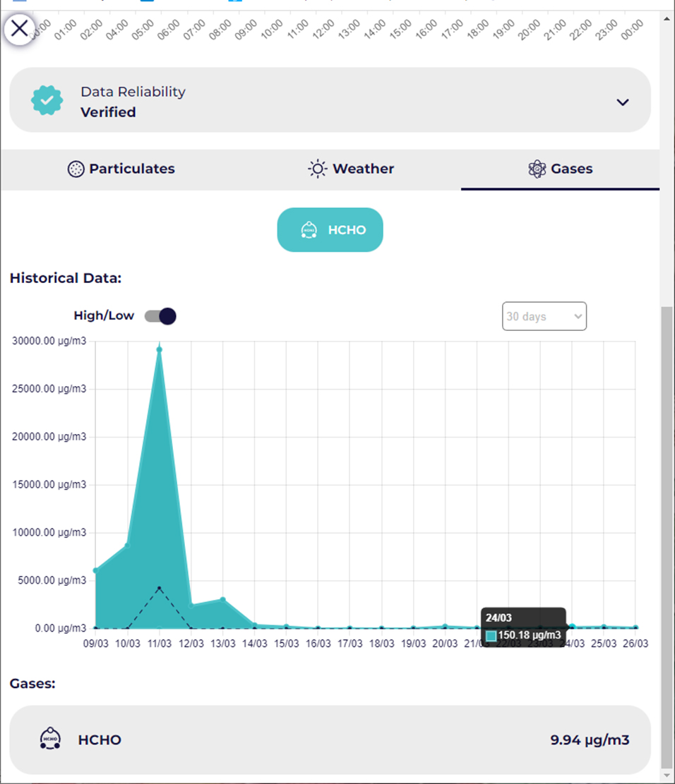
Task: Select the HCHO 9.94 µg/m3 reading row
Action: (x=330, y=740)
